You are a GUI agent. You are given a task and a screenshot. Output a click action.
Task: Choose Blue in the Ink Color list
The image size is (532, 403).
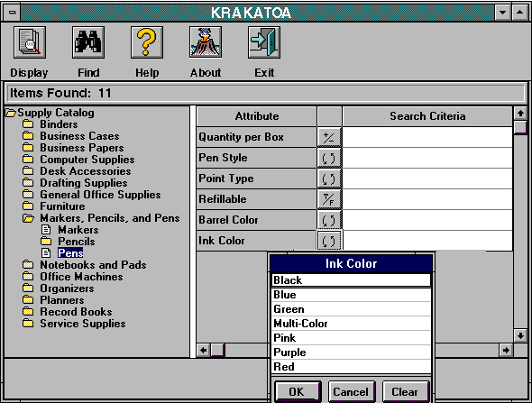(351, 295)
